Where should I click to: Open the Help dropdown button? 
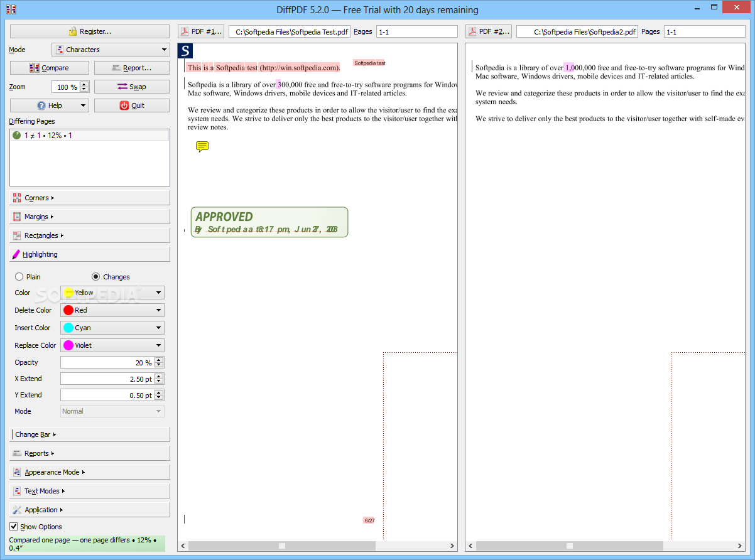tap(49, 105)
